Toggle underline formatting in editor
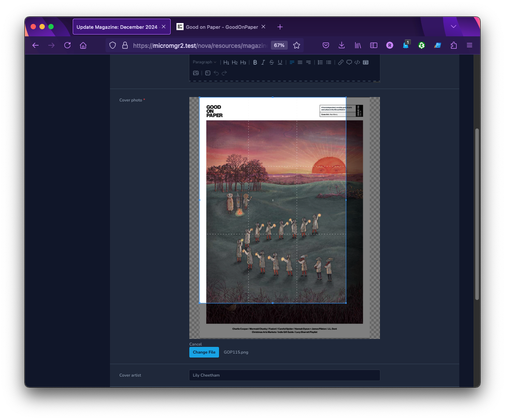This screenshot has height=420, width=505. tap(280, 62)
